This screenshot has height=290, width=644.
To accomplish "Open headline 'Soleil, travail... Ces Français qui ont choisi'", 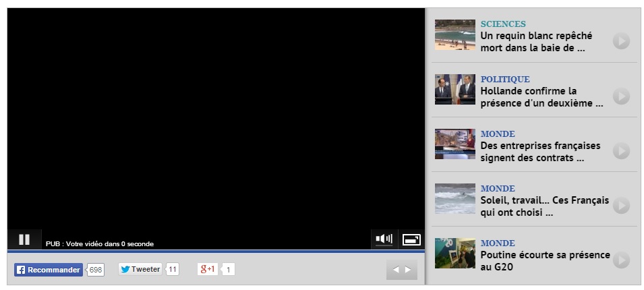I will (x=545, y=206).
